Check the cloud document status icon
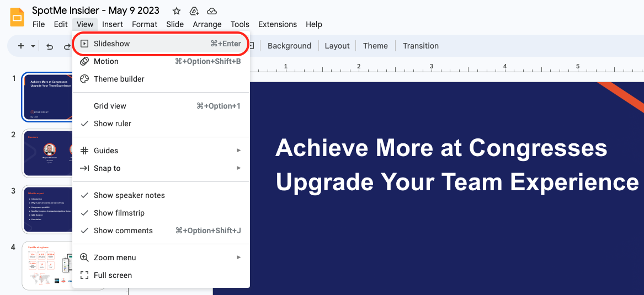 pos(212,10)
